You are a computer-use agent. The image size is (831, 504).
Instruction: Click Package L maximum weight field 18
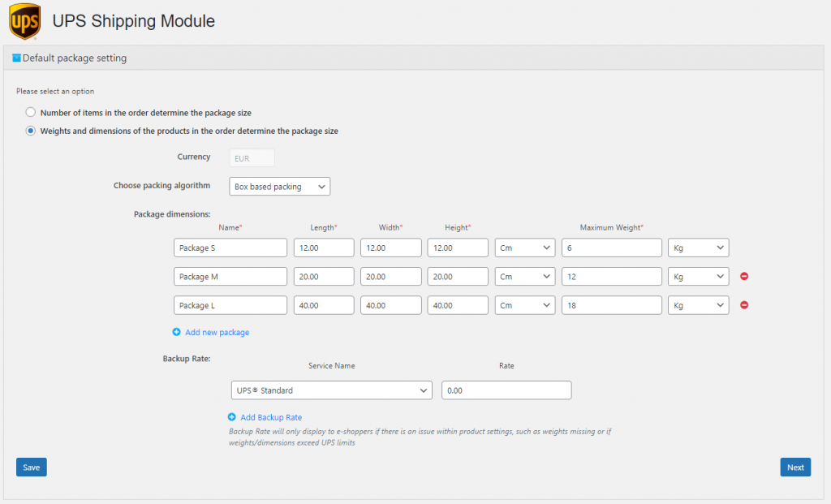pos(612,305)
